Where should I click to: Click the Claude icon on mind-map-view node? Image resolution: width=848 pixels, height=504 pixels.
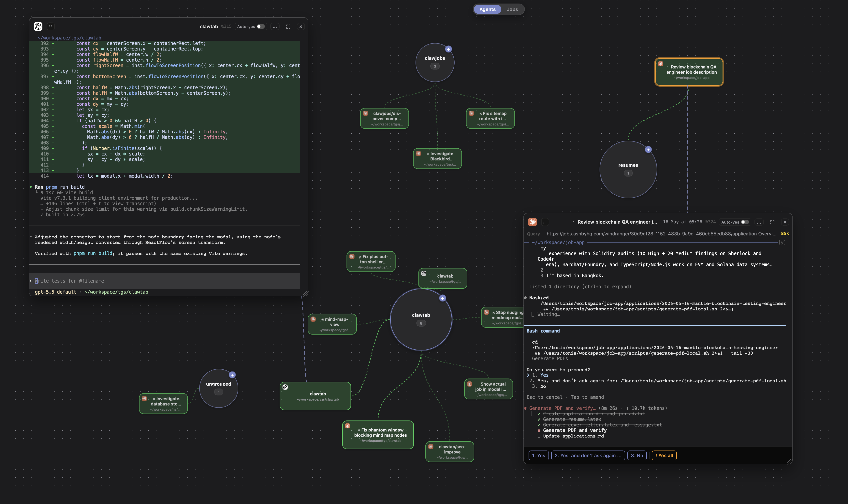pos(313,319)
